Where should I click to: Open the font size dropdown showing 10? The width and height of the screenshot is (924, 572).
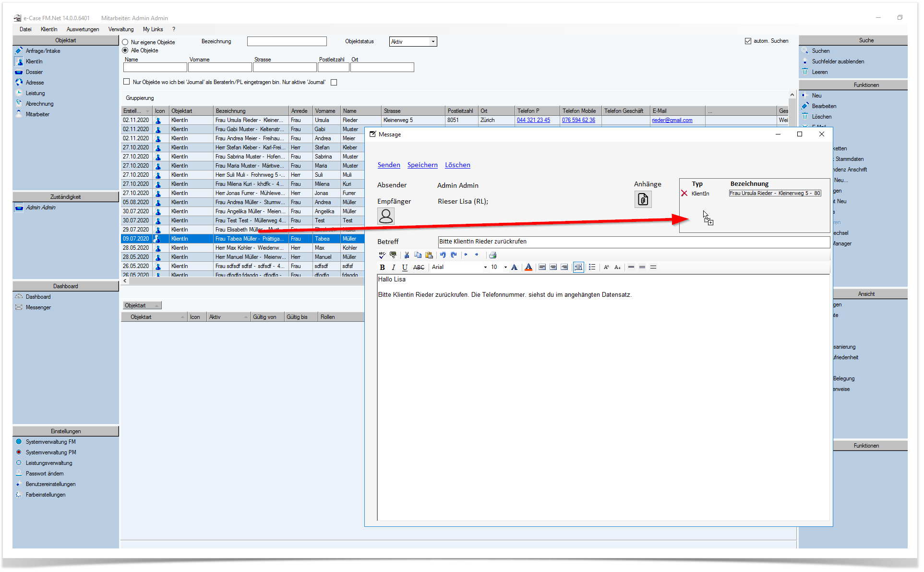pyautogui.click(x=505, y=268)
